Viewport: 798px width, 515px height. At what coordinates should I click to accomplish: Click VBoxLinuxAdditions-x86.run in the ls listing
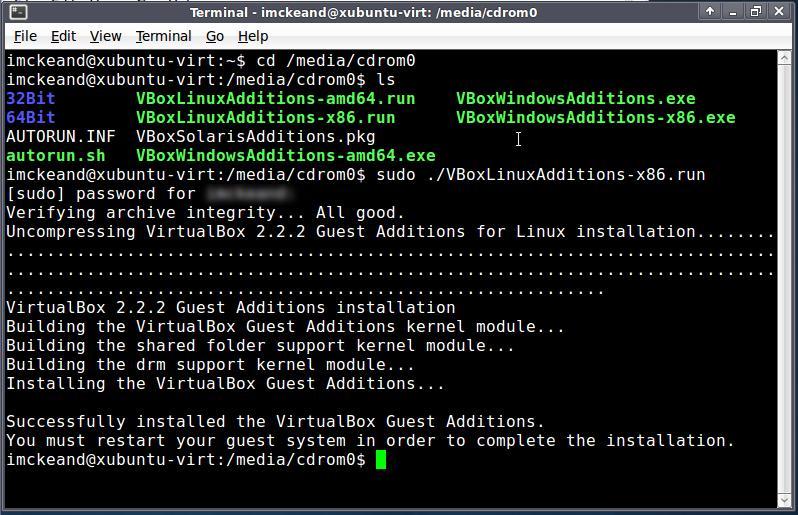pyautogui.click(x=266, y=118)
